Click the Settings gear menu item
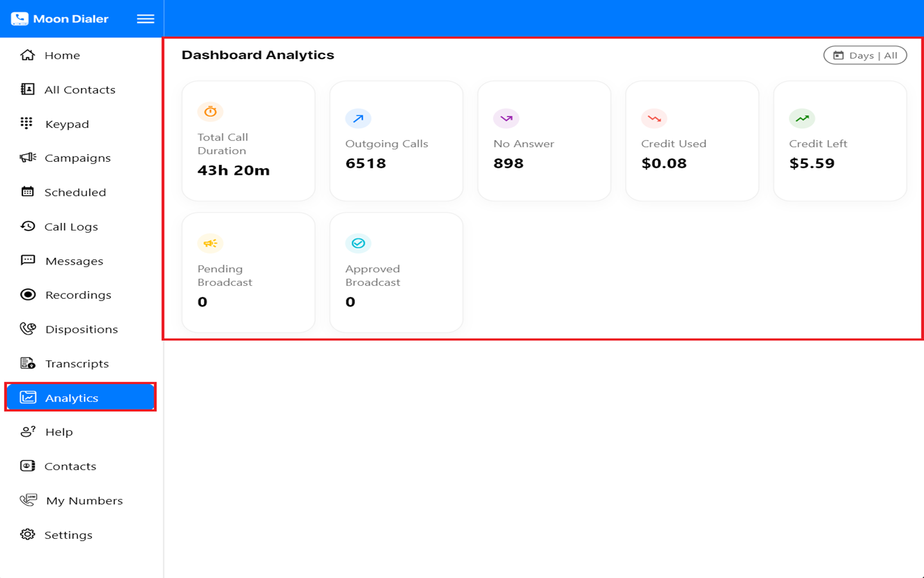 [68, 535]
